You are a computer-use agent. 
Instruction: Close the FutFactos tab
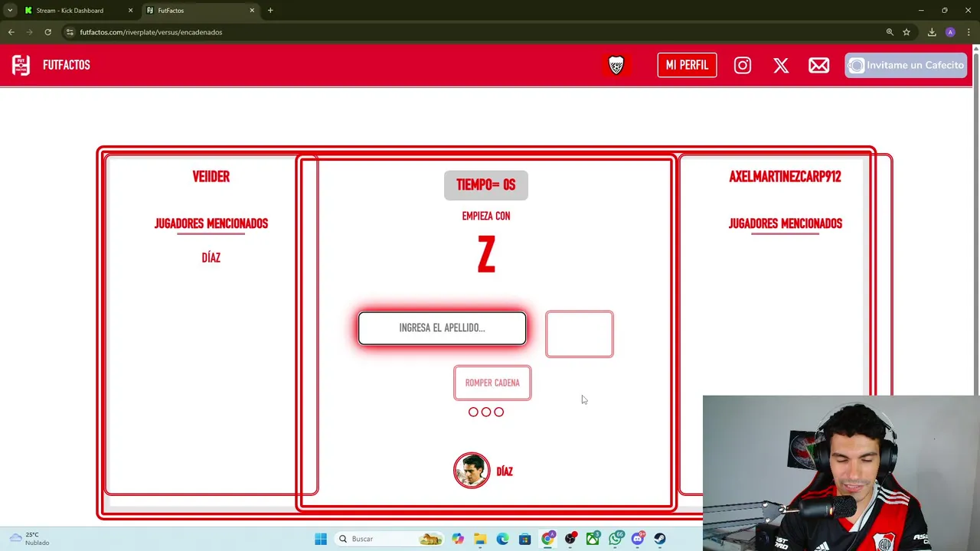252,11
